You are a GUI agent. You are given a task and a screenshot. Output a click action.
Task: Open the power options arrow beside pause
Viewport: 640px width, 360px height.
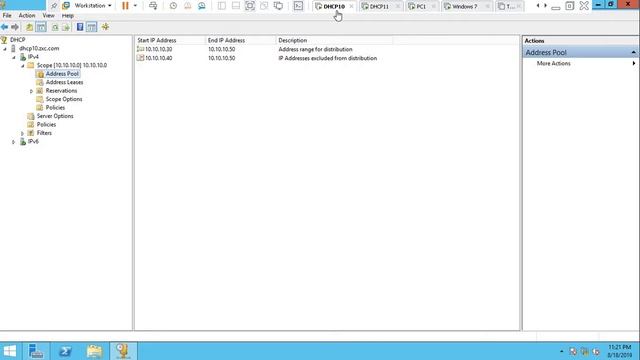(x=135, y=6)
